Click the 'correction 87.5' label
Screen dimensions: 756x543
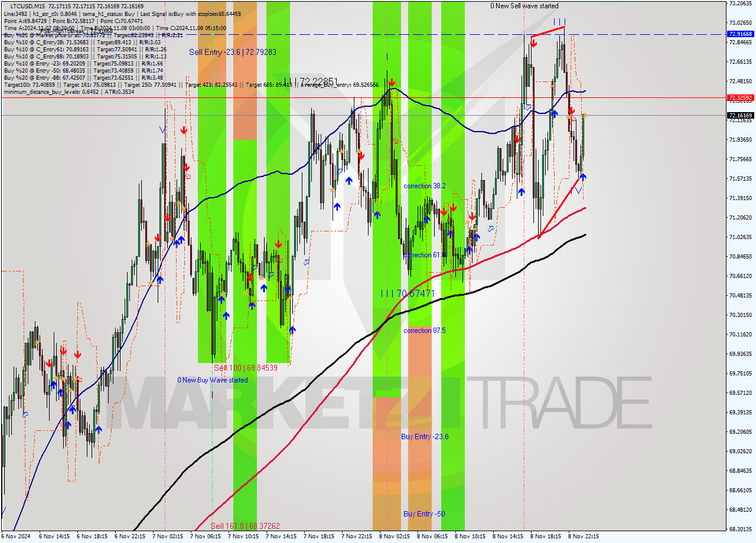(x=425, y=331)
